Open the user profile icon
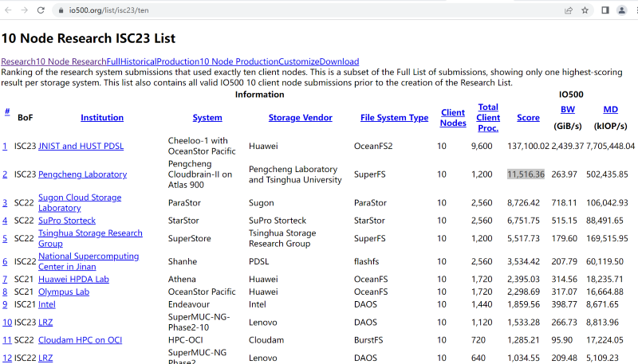Screen dimensions: 638x364 click(621, 10)
